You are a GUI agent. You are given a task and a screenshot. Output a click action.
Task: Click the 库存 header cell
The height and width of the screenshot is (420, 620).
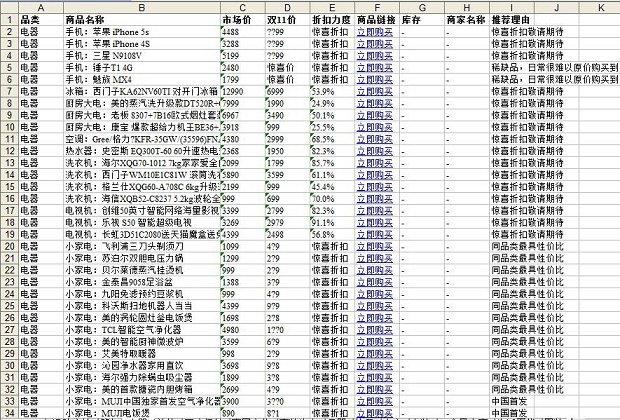point(422,20)
